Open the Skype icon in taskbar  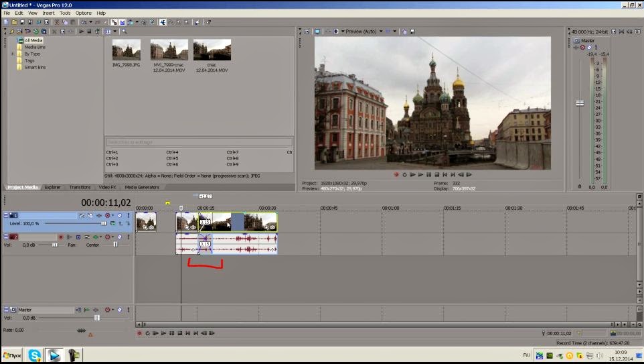click(x=35, y=355)
